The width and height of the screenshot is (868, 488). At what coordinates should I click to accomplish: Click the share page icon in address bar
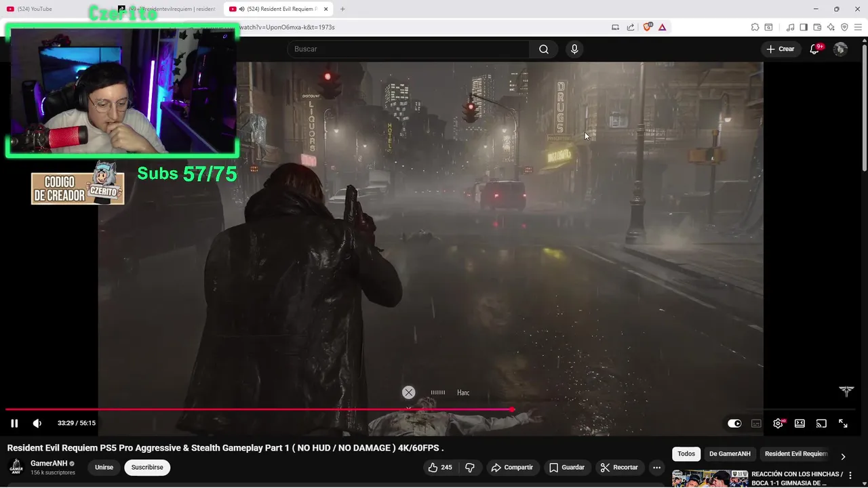click(x=631, y=27)
